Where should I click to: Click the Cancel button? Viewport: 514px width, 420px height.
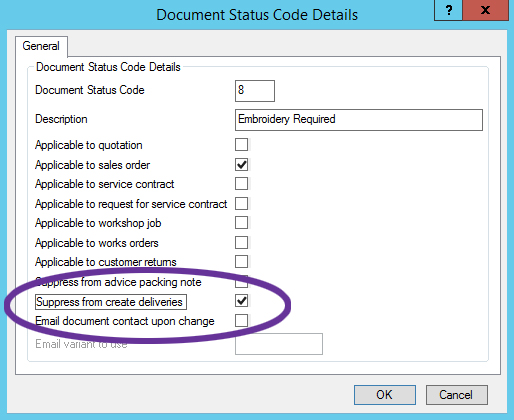[456, 395]
